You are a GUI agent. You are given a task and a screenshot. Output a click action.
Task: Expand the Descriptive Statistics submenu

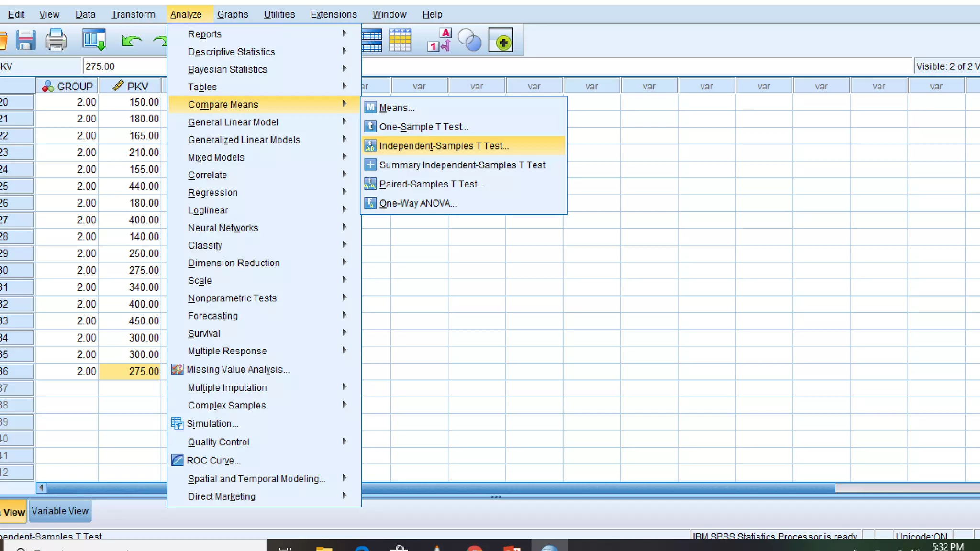point(231,52)
